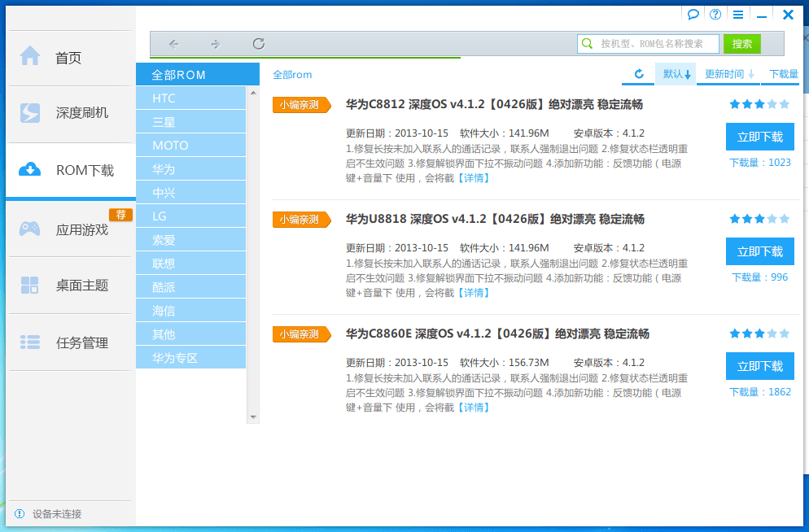Click 软件大小：156.73M text

pos(504,363)
